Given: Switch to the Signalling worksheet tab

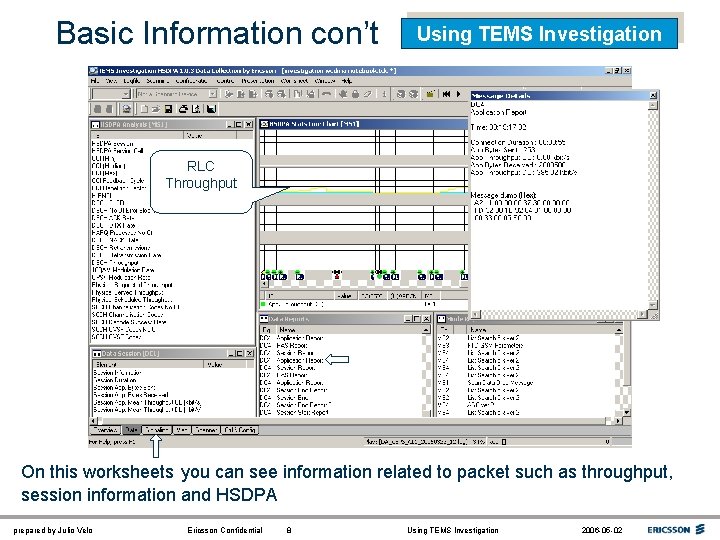Looking at the screenshot, I should pos(156,430).
